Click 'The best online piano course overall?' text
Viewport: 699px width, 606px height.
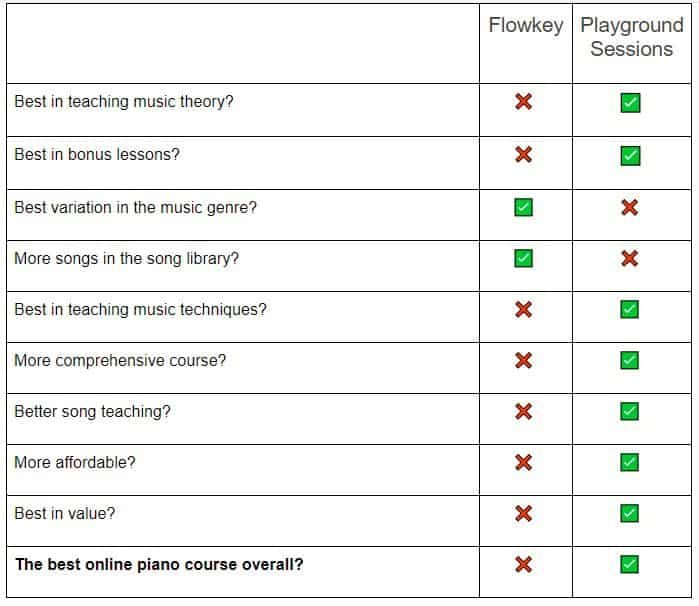click(x=159, y=564)
